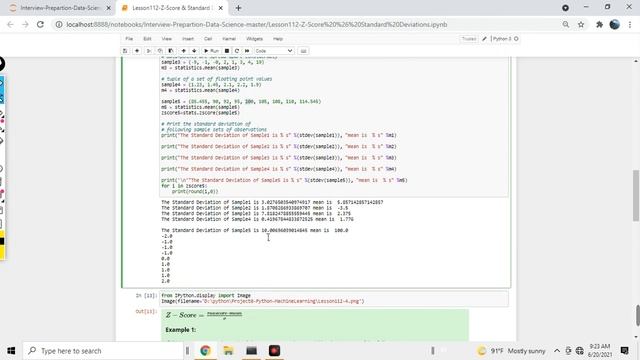Cut the selected cell with the scissors icon
The width and height of the screenshot is (640, 360).
pyautogui.click(x=149, y=51)
